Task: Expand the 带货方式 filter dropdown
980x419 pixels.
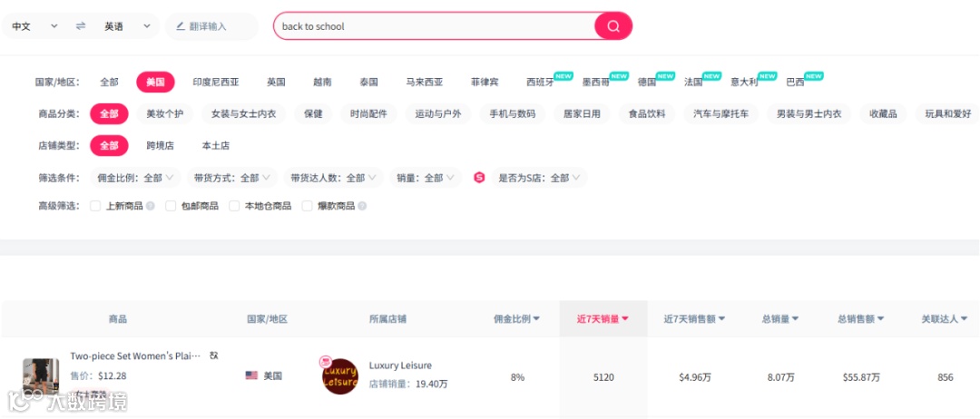Action: (x=232, y=178)
